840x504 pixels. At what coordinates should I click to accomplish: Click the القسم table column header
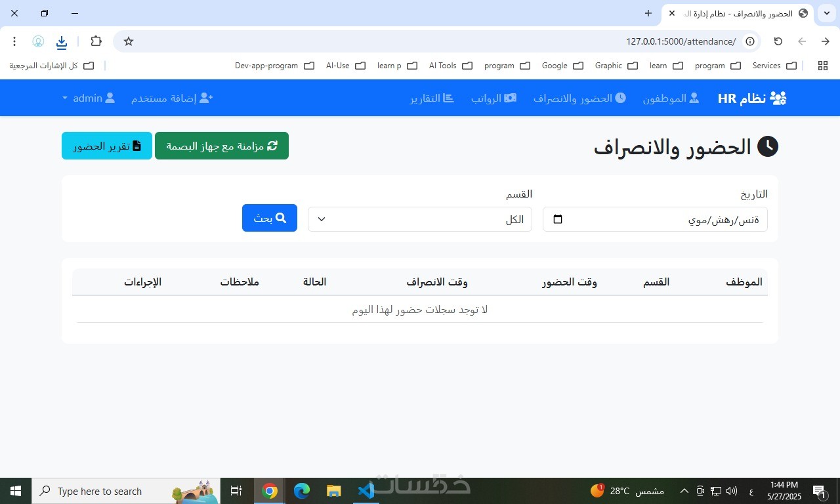[x=657, y=282]
